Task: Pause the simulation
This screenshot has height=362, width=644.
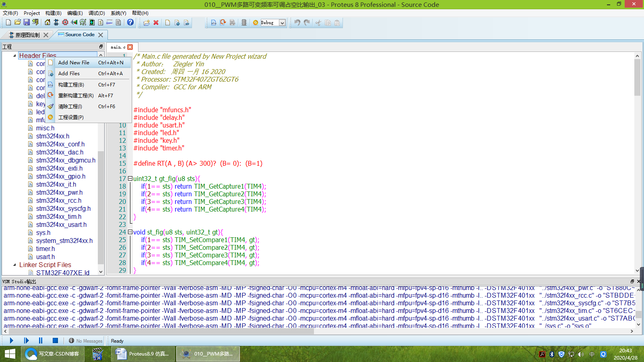Action: [41, 341]
